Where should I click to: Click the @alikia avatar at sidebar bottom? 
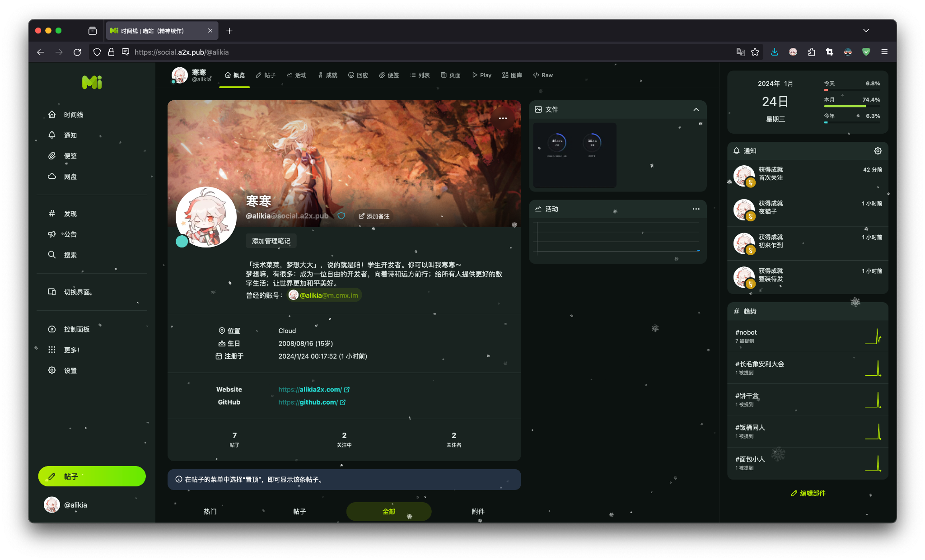(x=52, y=504)
